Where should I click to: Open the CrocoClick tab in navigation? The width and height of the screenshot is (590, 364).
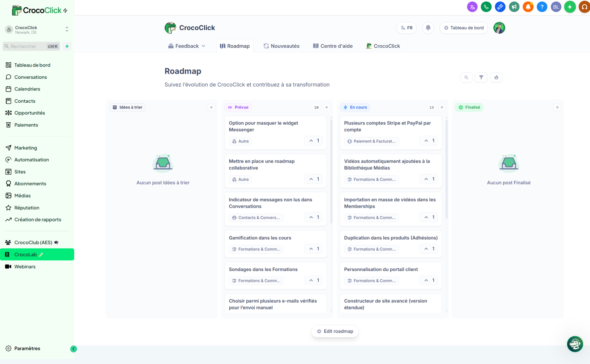383,46
